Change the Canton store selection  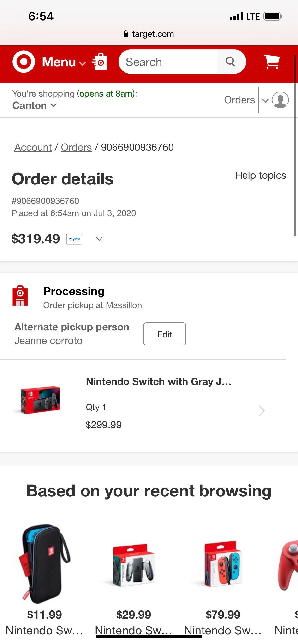pos(35,105)
